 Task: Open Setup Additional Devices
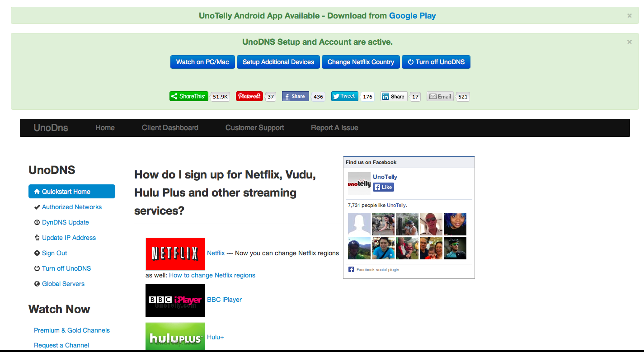pos(278,62)
